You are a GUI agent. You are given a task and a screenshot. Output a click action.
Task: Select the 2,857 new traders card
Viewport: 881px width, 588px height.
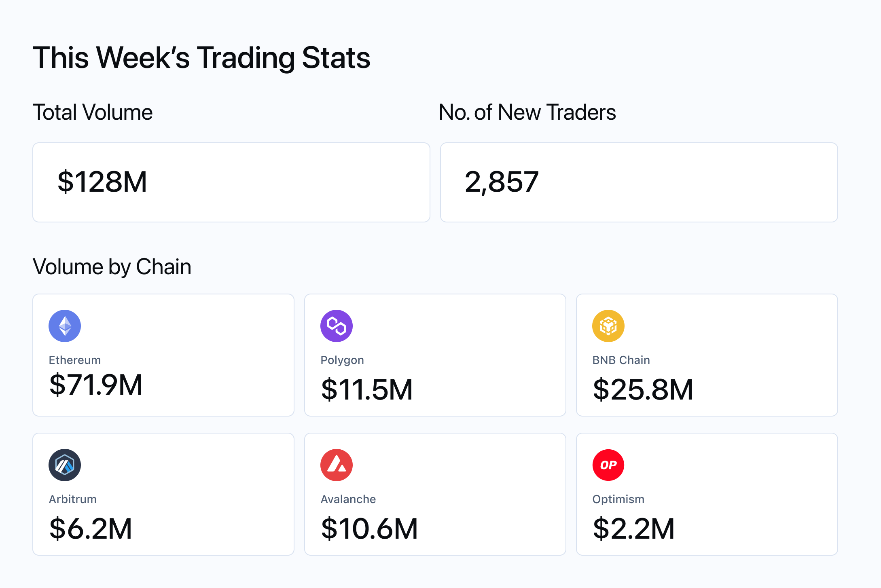tap(639, 182)
